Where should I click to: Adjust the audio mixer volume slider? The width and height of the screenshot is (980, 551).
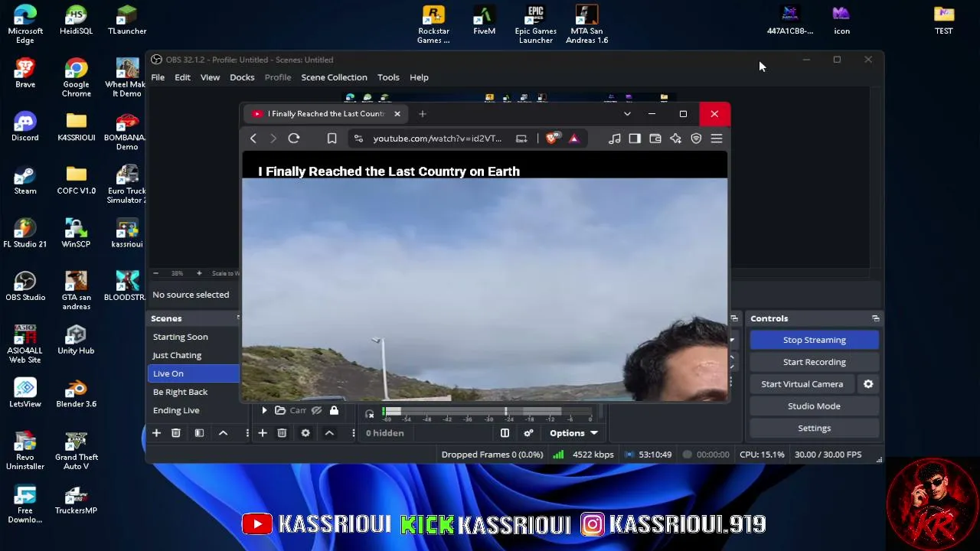pyautogui.click(x=487, y=412)
